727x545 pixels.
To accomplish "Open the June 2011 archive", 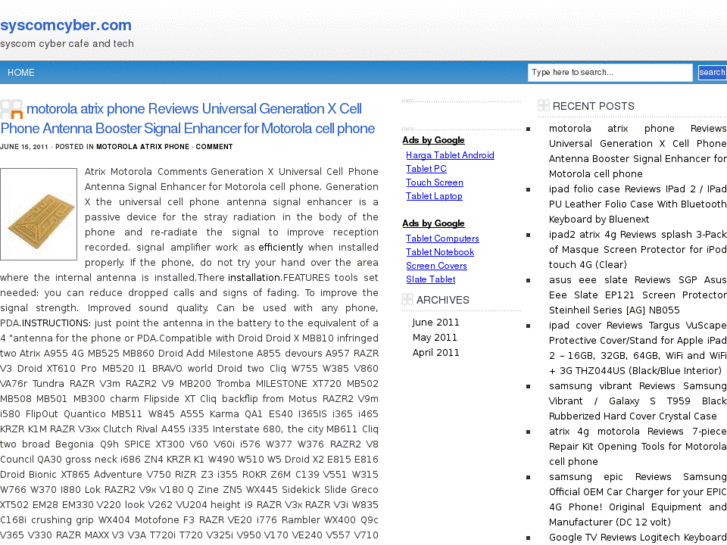I will [435, 322].
